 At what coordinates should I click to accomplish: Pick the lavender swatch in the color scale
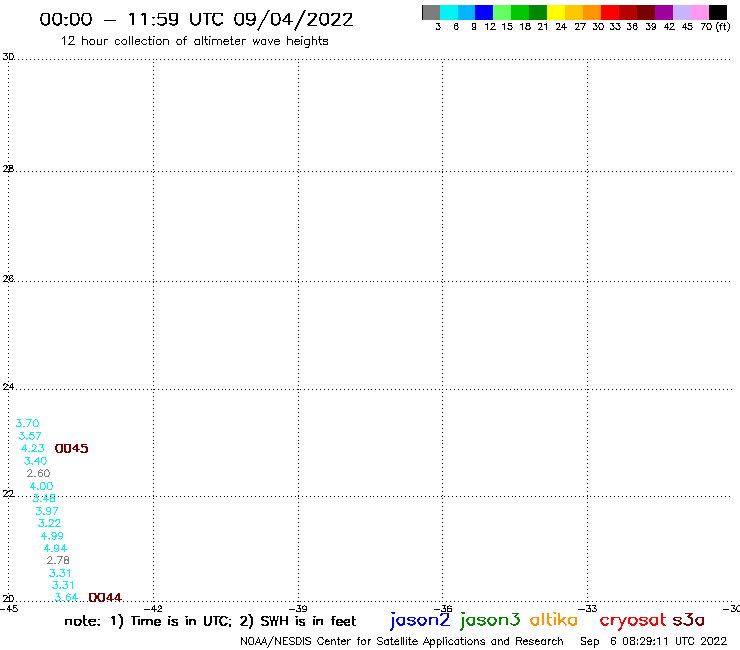[681, 12]
